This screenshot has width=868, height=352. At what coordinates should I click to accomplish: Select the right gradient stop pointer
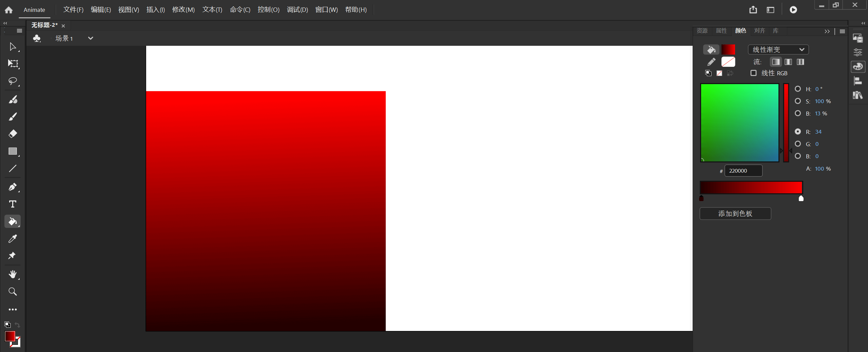801,198
